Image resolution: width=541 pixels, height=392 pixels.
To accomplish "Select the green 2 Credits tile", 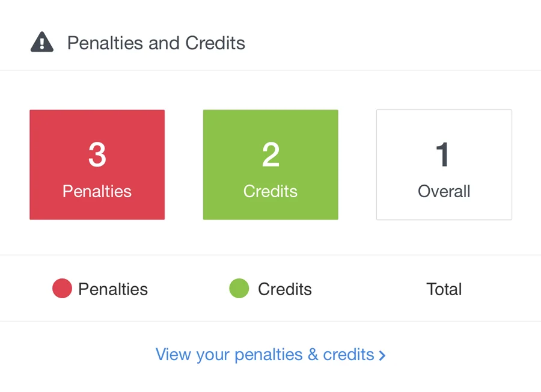I will click(270, 164).
